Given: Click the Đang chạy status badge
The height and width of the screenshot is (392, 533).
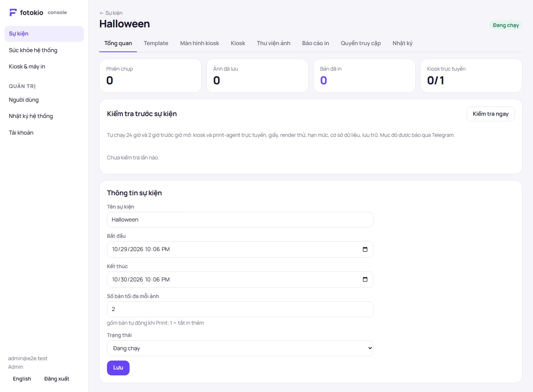Looking at the screenshot, I should 506,25.
